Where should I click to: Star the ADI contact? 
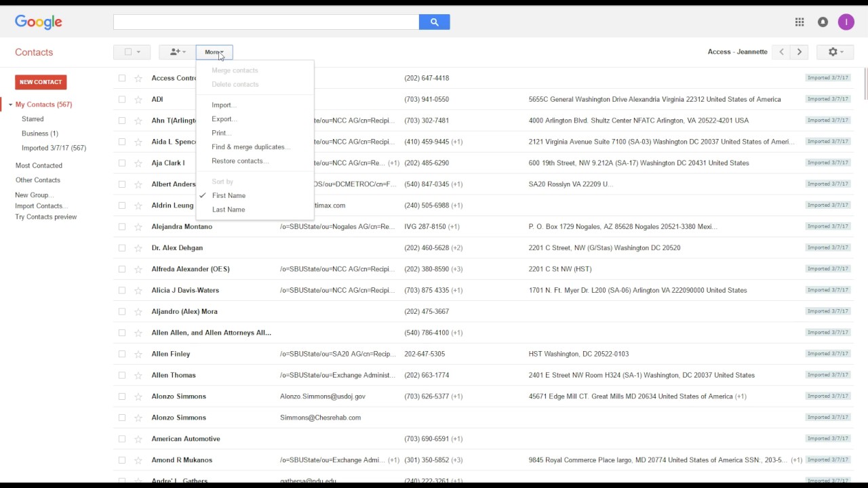138,100
